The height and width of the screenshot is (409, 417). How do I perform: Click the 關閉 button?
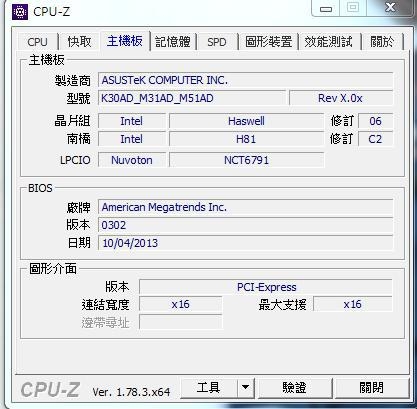(x=371, y=388)
